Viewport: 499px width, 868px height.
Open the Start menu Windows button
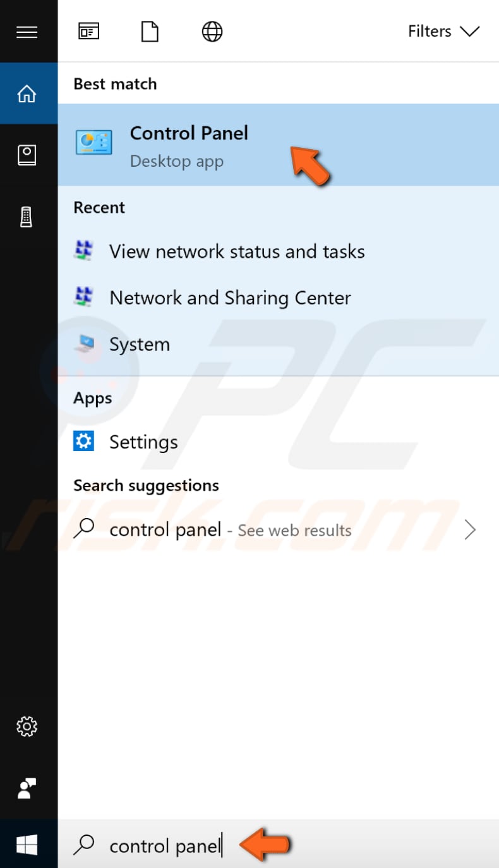pos(27,845)
